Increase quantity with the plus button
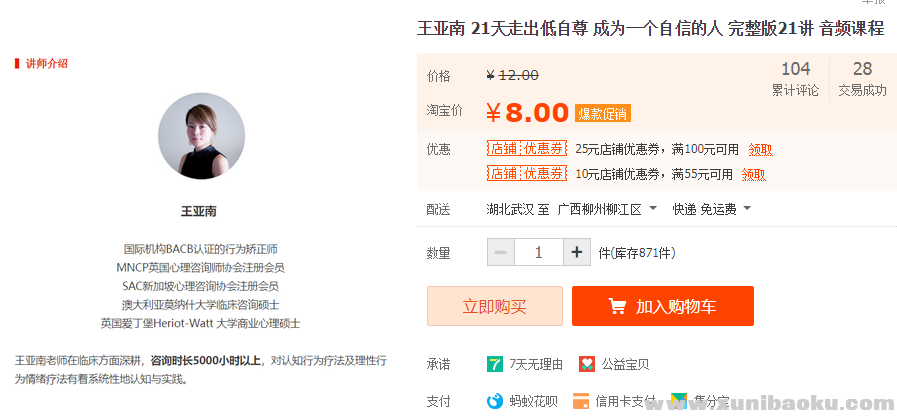The width and height of the screenshot is (897, 416). click(x=577, y=252)
